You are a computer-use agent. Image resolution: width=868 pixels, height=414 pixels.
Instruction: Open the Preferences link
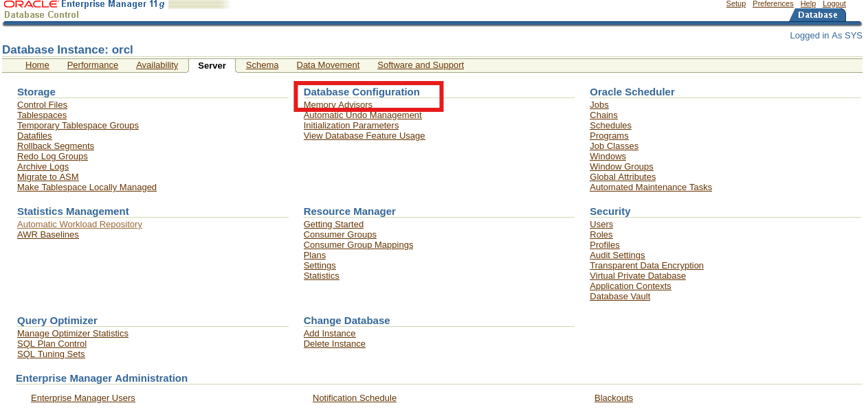point(773,3)
